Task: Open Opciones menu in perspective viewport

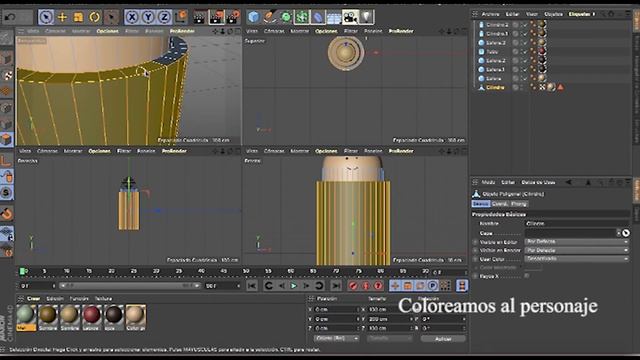Action: [107, 31]
